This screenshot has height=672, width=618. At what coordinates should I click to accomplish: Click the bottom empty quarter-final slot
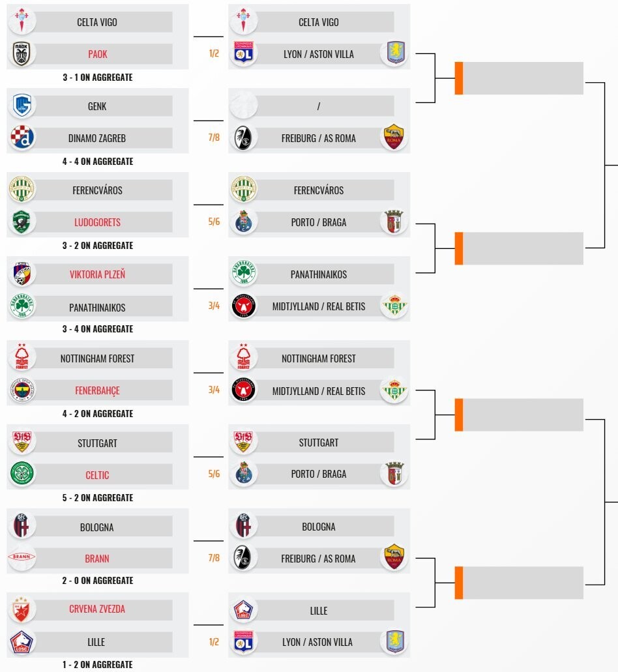coord(522,583)
